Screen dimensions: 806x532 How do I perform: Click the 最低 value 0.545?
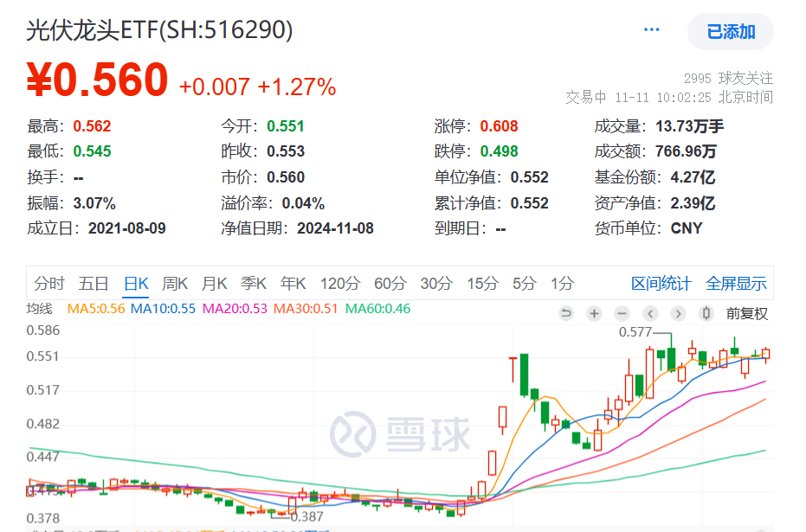click(x=92, y=151)
